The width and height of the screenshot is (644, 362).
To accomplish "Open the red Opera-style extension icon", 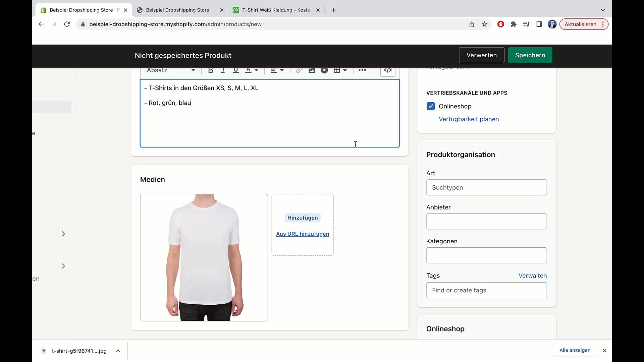I will pos(500,24).
